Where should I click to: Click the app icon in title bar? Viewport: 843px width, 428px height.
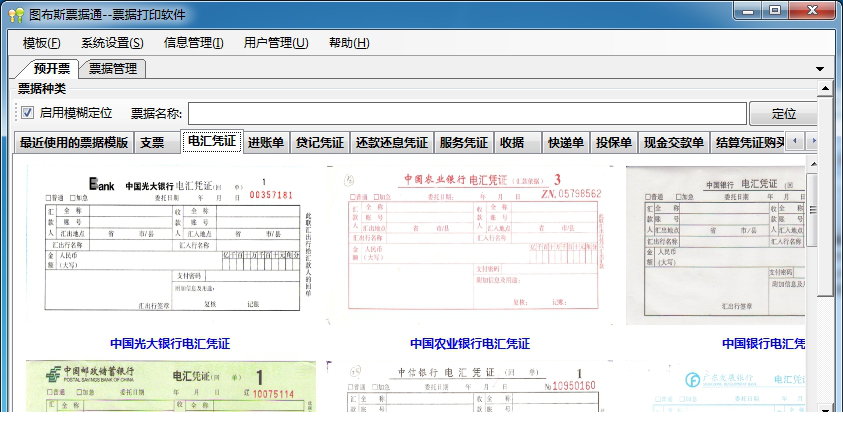16,15
